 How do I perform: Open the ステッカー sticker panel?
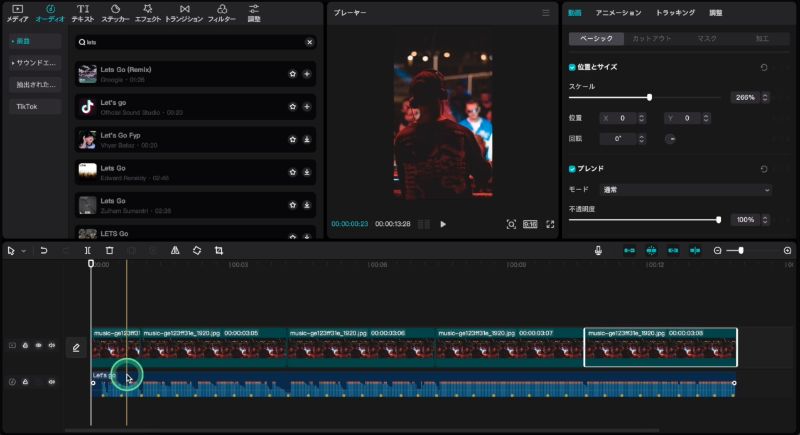(x=115, y=13)
